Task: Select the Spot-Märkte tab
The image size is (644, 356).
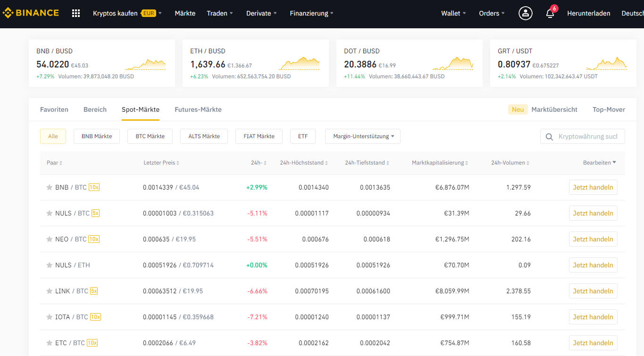Action: 141,109
